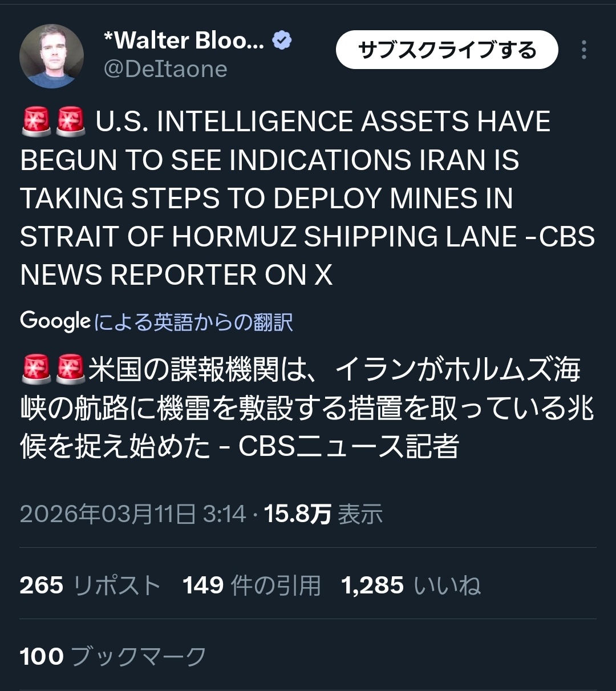This screenshot has width=616, height=691.
Task: Click the second siren emoji in Japanese translation
Action: click(x=71, y=369)
